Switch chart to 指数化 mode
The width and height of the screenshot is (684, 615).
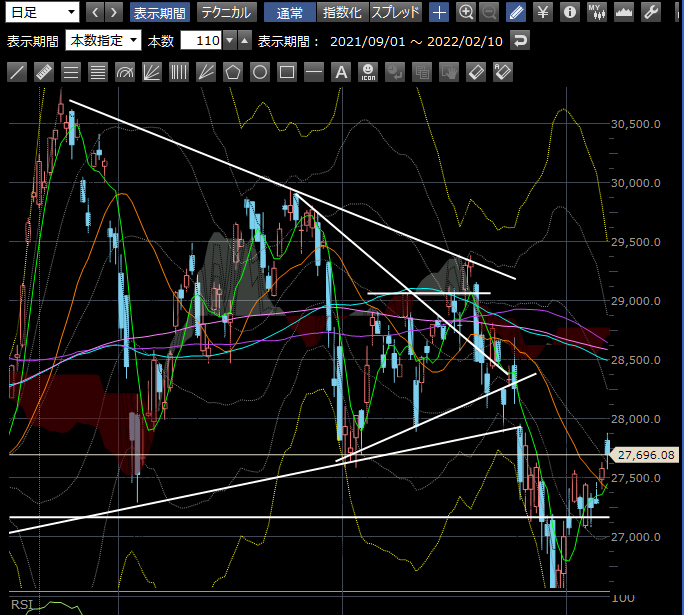coord(342,13)
